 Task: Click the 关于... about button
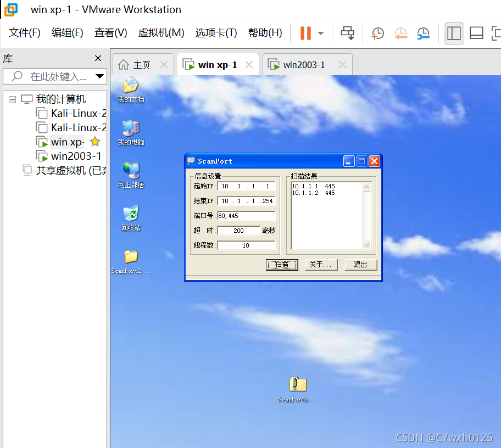pos(321,265)
